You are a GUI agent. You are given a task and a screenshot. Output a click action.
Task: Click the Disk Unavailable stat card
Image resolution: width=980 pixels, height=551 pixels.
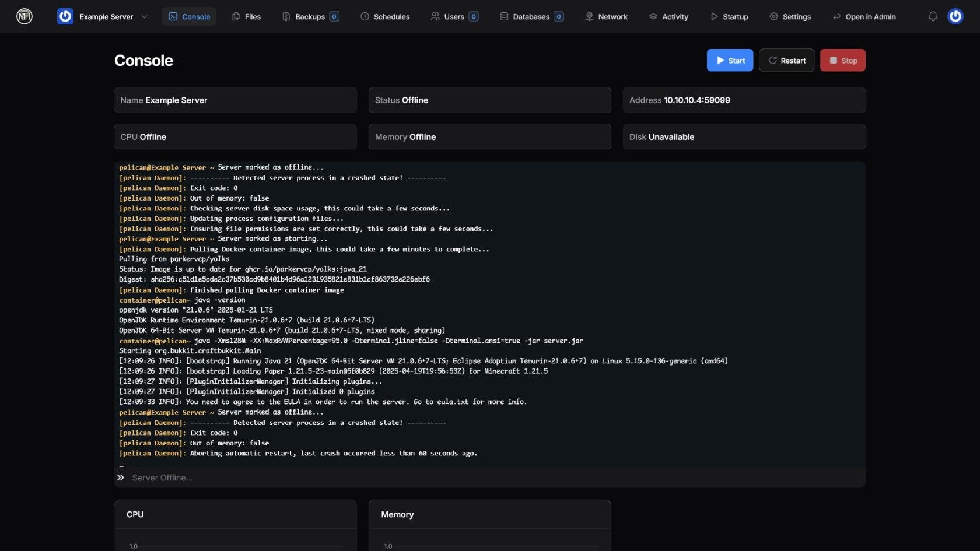744,137
